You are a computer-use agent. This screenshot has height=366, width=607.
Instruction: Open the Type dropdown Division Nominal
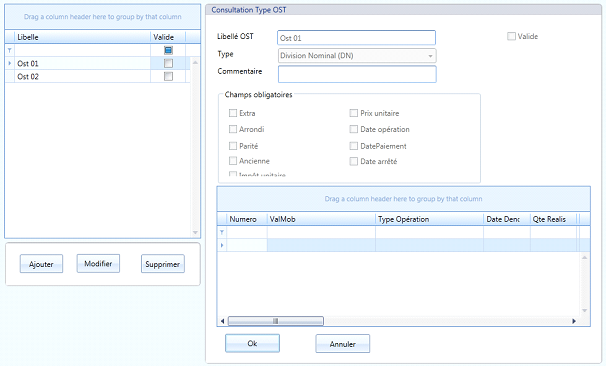(x=357, y=56)
